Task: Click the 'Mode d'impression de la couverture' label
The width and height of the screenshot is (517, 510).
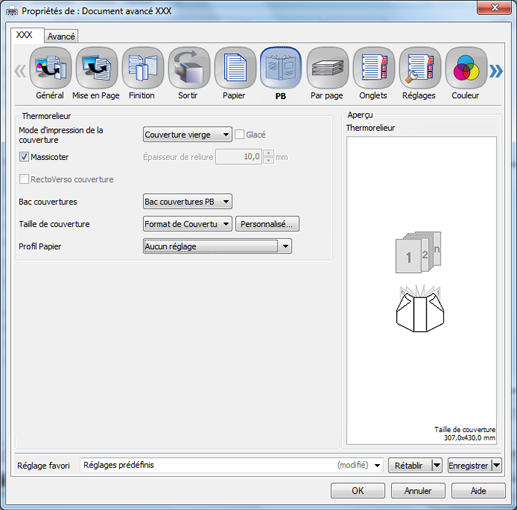Action: click(61, 135)
